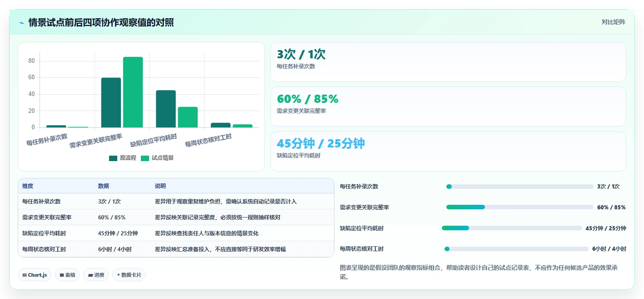Click the 原流程 bar for 需求变更关联完整率
Image resolution: width=644 pixels, height=299 pixels.
click(x=111, y=103)
